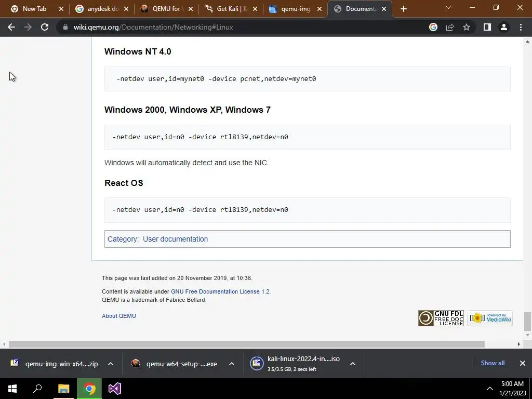The image size is (532, 399).
Task: Open the About QEMU link
Action: click(x=119, y=316)
